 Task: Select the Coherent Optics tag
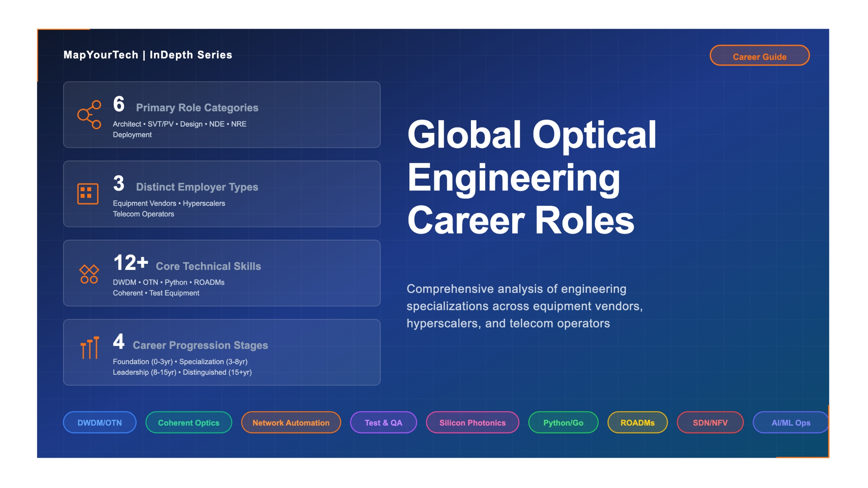189,423
